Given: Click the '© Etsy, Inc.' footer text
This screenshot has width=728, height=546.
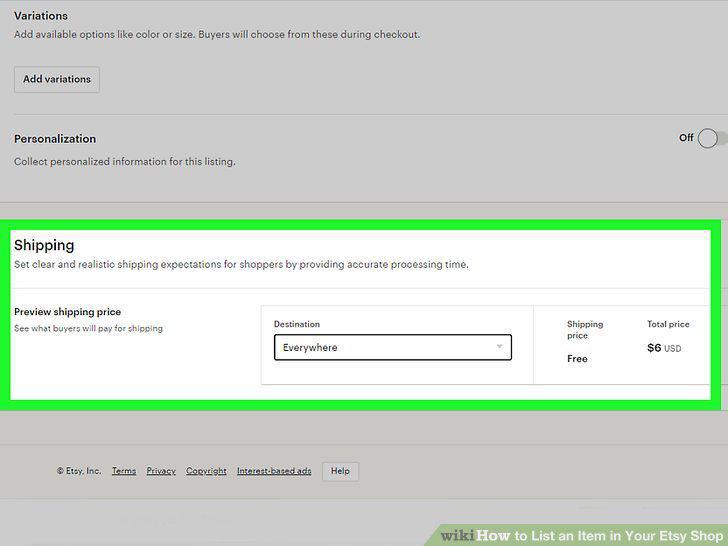Looking at the screenshot, I should click(x=79, y=471).
